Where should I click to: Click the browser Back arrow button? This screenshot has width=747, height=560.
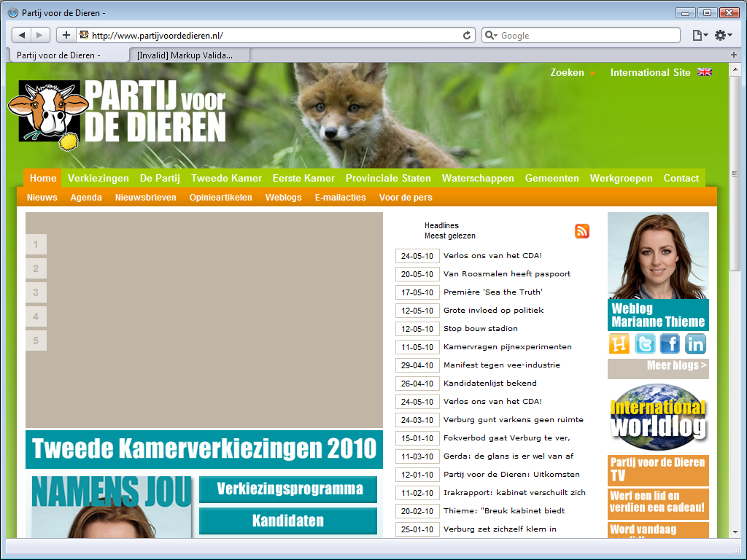coord(21,35)
